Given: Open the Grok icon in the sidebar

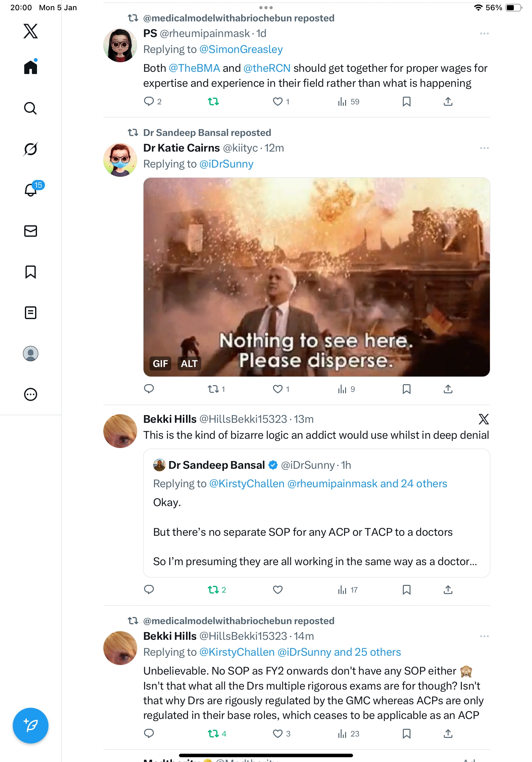Looking at the screenshot, I should tap(31, 149).
